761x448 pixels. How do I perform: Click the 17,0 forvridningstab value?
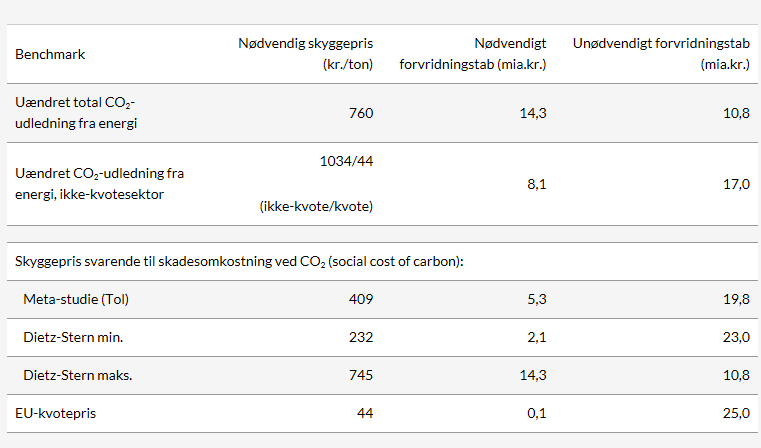pos(736,184)
